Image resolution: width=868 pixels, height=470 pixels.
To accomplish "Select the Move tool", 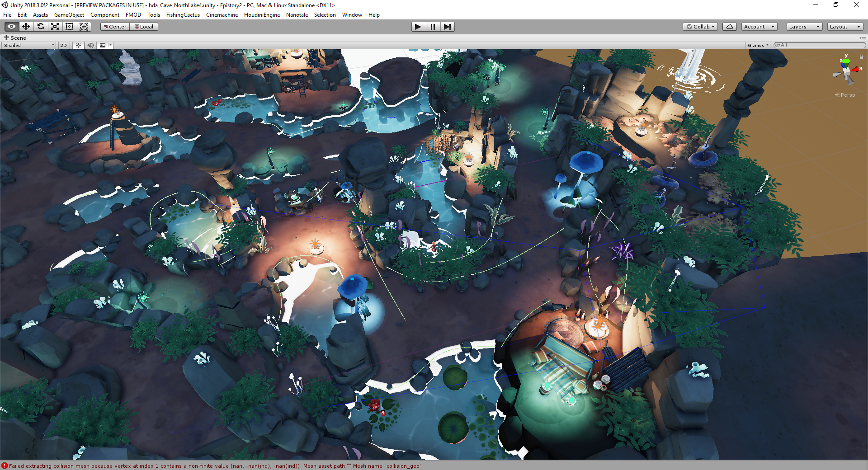I will click(x=26, y=27).
